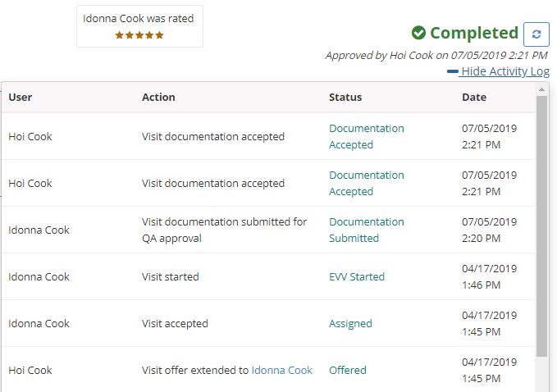Viewport: 557px width, 392px height.
Task: Click the first Documentation Accepted status
Action: 366,136
